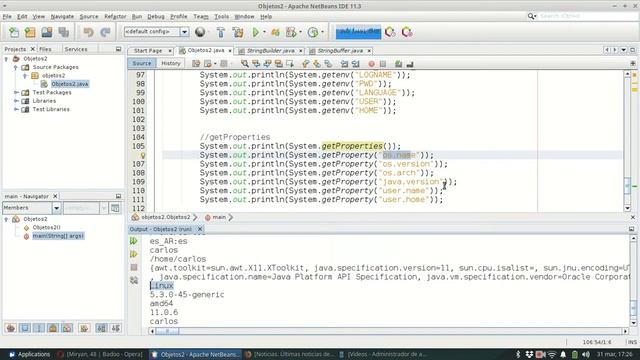The height and width of the screenshot is (360, 640).
Task: Click the red Start Macro Recording icon
Action: [371, 64]
